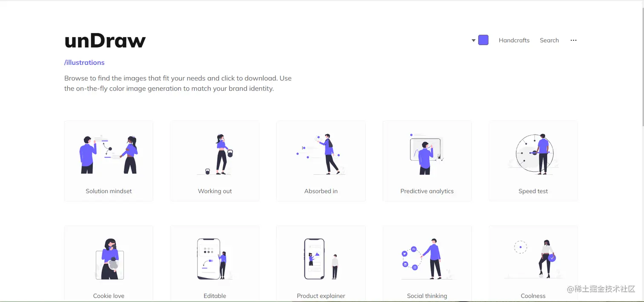Image resolution: width=644 pixels, height=302 pixels.
Task: Click the 'Working out' caption
Action: (215, 191)
